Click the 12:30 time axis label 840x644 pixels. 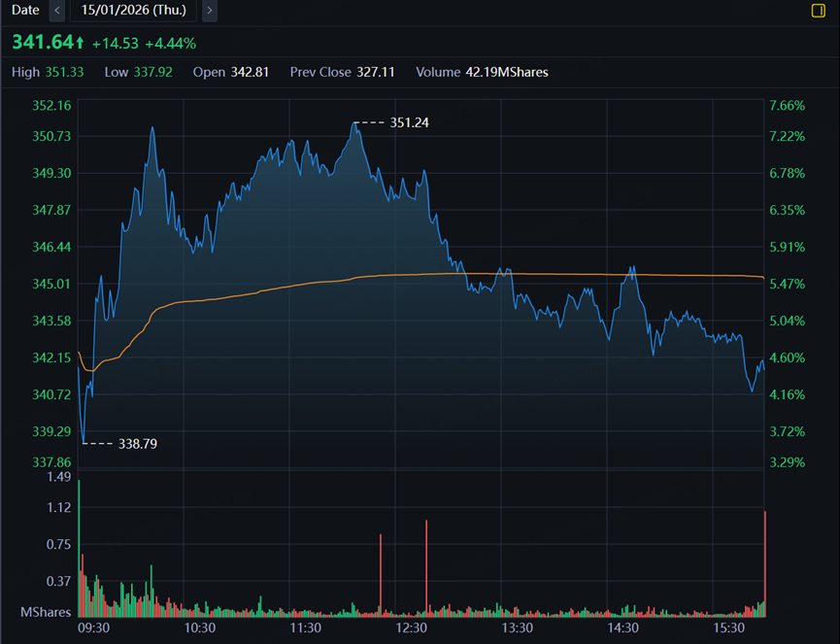412,628
